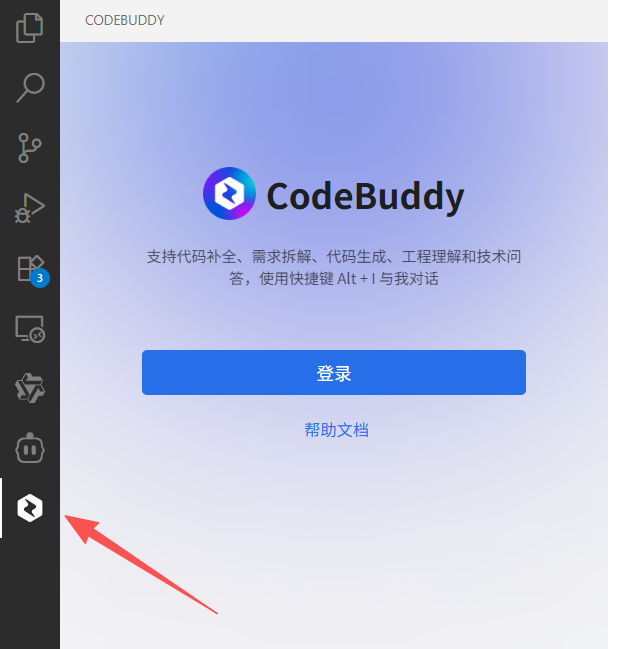Click the CODEBUDDY panel header title
Viewport: 621px width, 649px height.
pos(125,20)
